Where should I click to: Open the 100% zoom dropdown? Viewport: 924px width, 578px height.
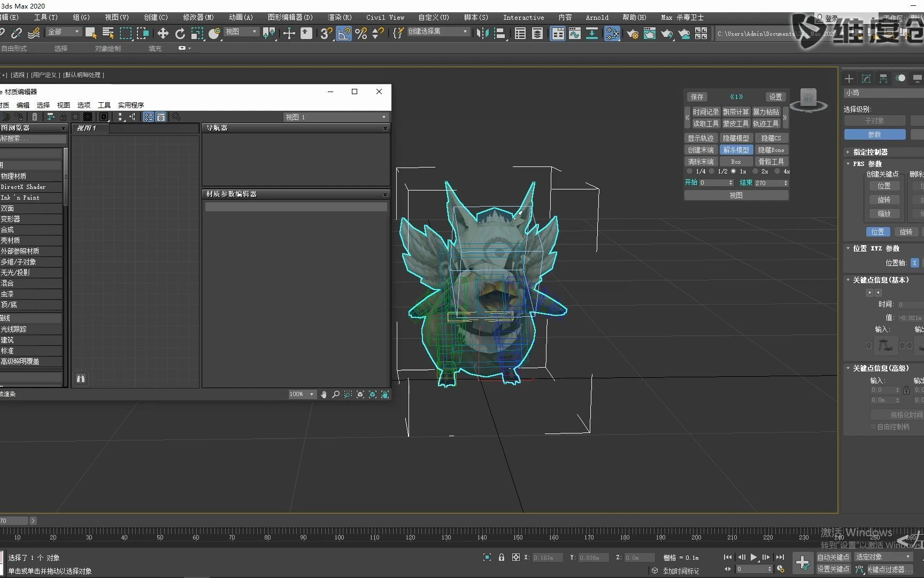pyautogui.click(x=302, y=394)
